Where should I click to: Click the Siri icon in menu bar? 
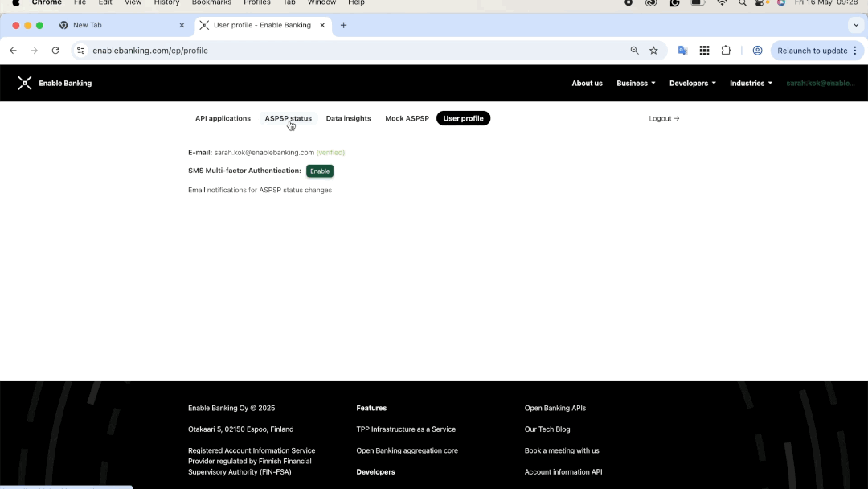click(x=781, y=2)
